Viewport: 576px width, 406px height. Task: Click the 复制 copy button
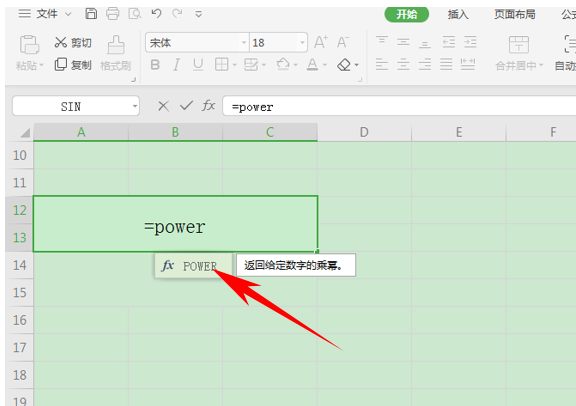73,65
